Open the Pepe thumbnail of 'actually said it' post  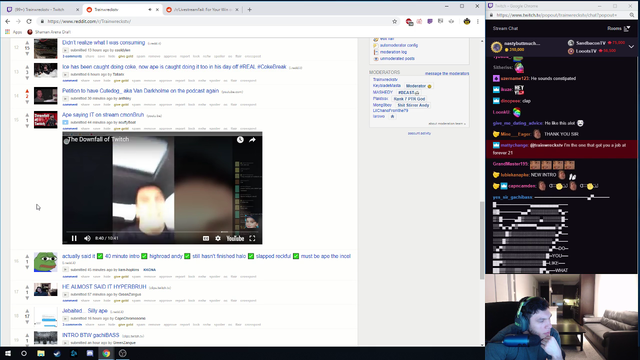(x=46, y=262)
